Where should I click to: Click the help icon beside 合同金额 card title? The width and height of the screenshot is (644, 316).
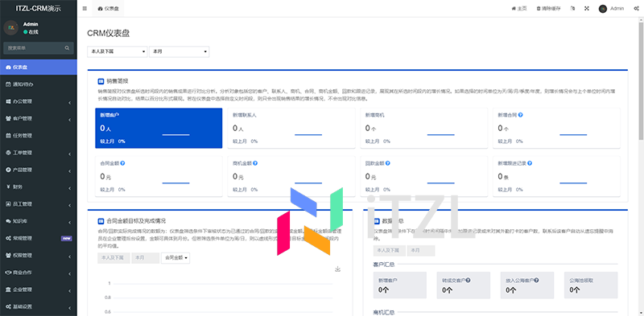pyautogui.click(x=123, y=163)
